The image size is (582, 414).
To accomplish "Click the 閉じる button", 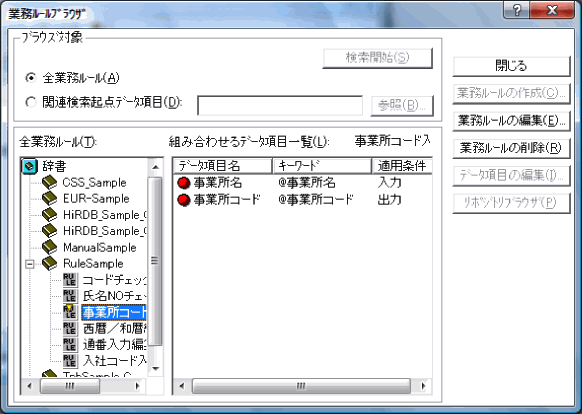I will 511,66.
